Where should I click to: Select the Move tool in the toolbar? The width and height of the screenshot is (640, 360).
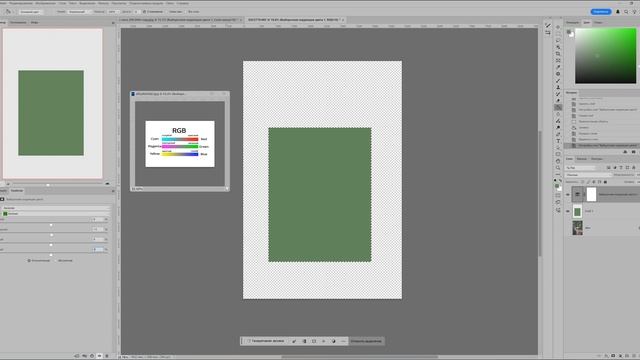(558, 27)
